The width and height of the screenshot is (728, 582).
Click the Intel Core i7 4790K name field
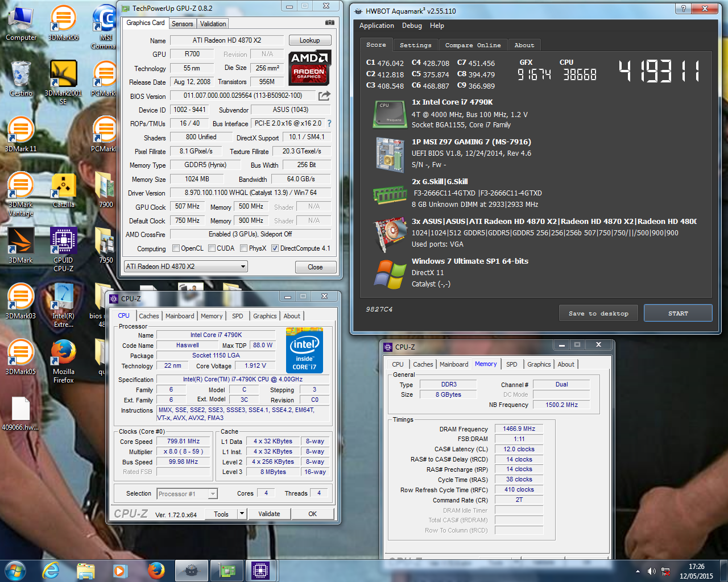(216, 335)
